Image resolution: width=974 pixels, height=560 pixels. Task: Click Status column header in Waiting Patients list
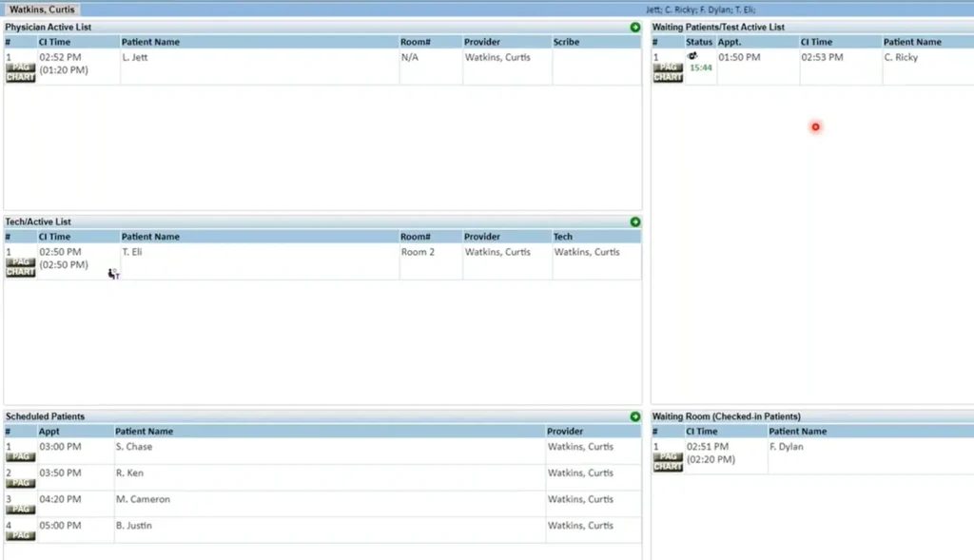699,42
